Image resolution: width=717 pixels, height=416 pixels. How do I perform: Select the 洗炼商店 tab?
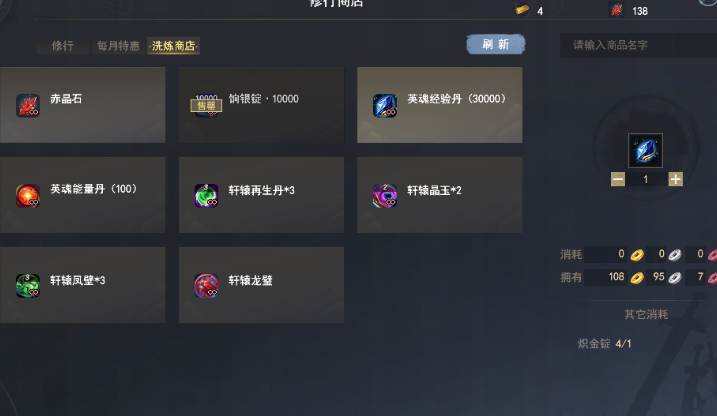173,46
